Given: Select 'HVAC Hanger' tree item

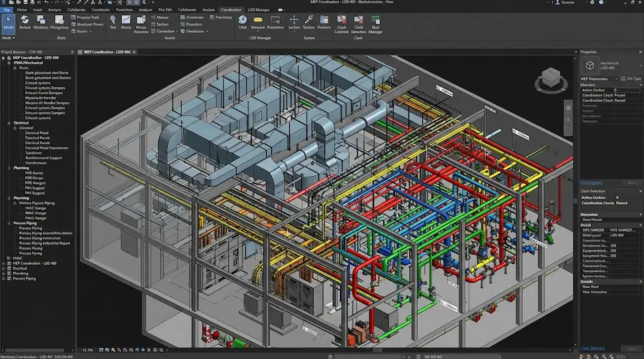Looking at the screenshot, I should pos(36,213).
